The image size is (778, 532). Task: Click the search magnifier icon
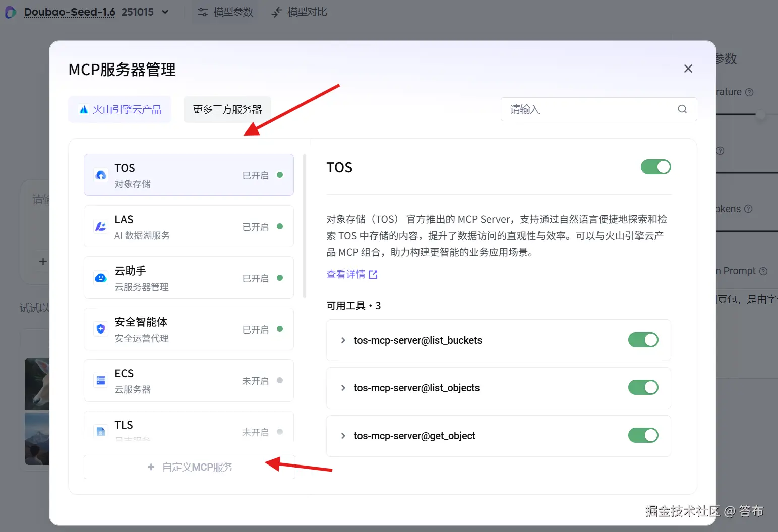click(682, 109)
